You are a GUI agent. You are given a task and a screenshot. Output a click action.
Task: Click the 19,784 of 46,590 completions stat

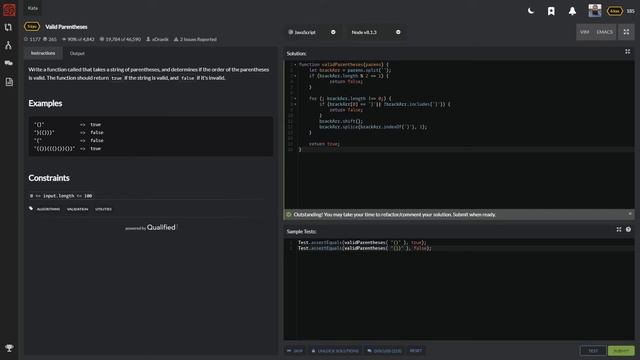click(120, 39)
